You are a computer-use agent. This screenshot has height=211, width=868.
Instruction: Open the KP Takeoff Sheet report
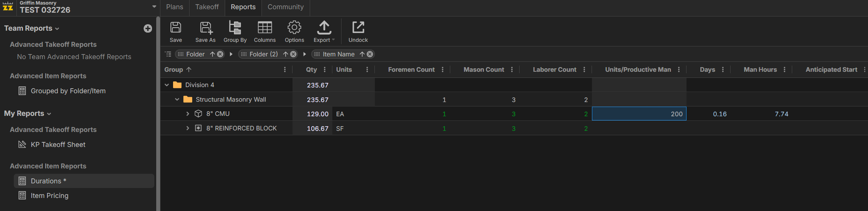coord(58,145)
